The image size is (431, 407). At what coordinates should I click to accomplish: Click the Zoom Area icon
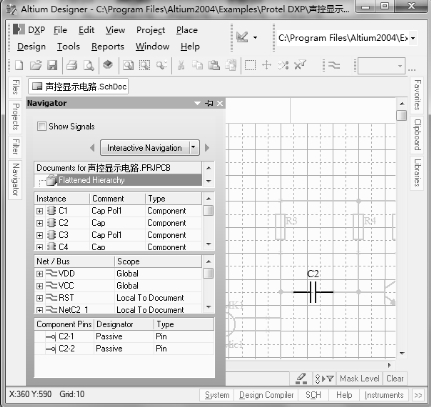[x=144, y=65]
